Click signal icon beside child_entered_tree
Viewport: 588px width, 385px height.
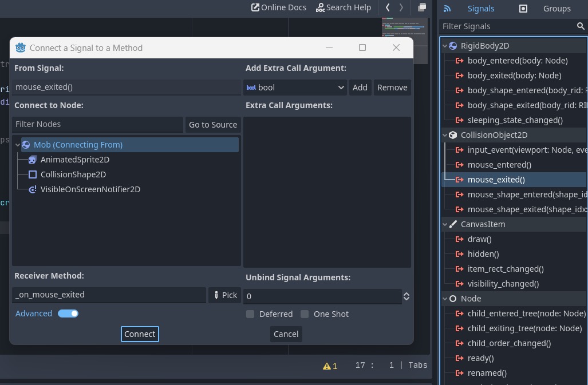coord(459,314)
